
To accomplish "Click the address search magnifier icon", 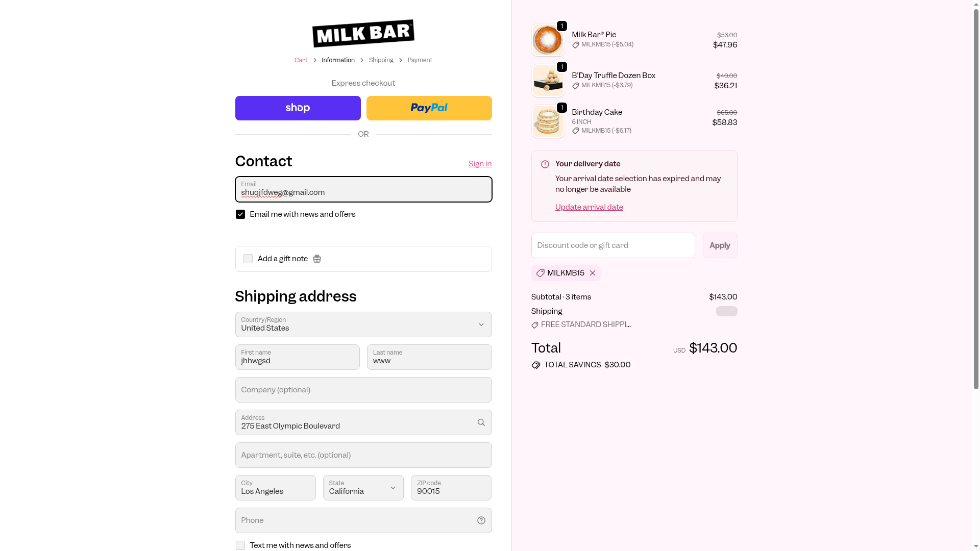I will point(481,422).
